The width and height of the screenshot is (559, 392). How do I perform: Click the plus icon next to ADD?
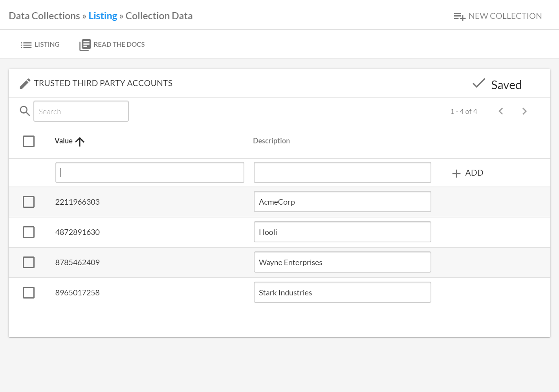click(x=456, y=173)
